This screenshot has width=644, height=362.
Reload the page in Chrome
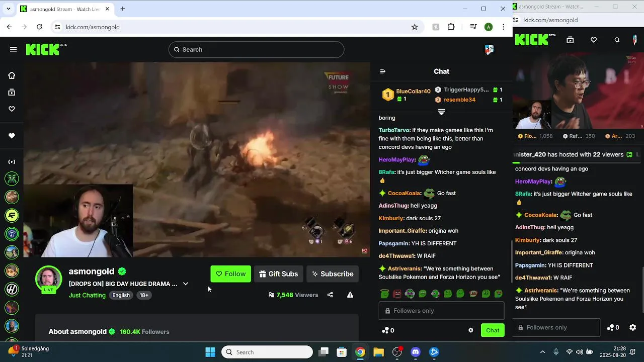(39, 27)
